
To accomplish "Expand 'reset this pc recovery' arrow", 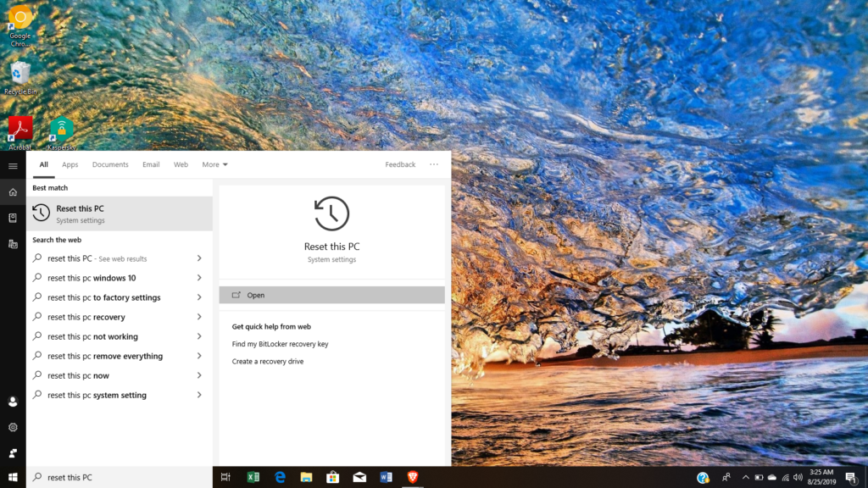I will 199,317.
